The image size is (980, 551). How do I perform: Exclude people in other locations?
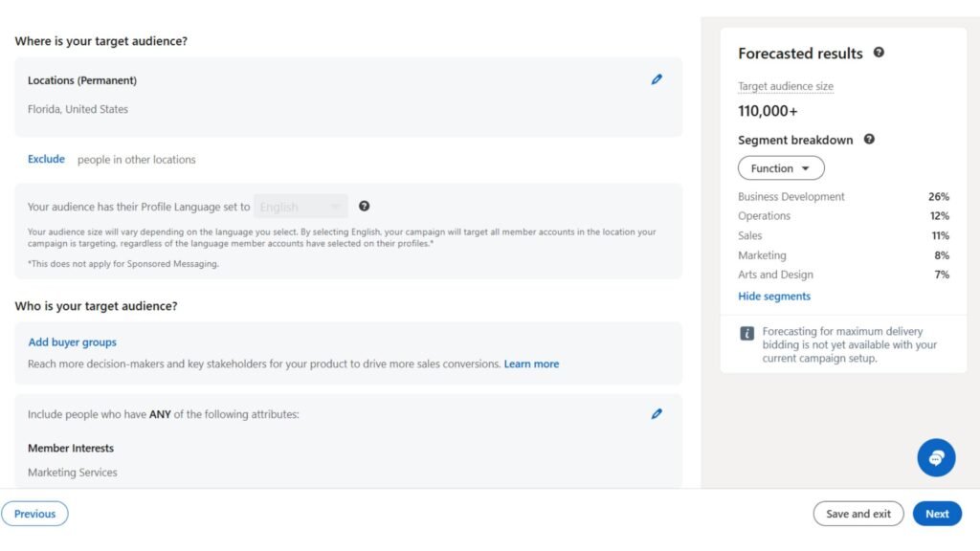46,159
